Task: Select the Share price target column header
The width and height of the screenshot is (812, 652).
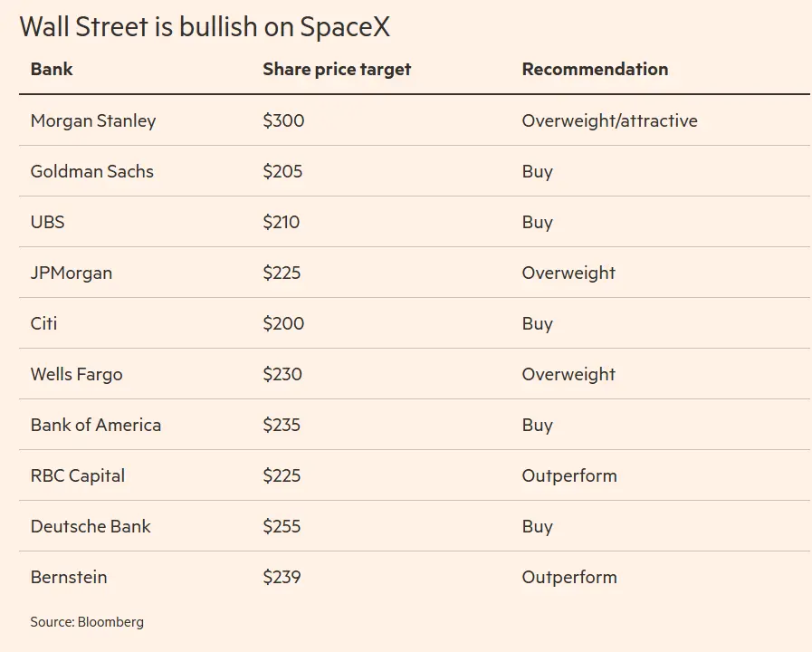Action: pos(337,70)
